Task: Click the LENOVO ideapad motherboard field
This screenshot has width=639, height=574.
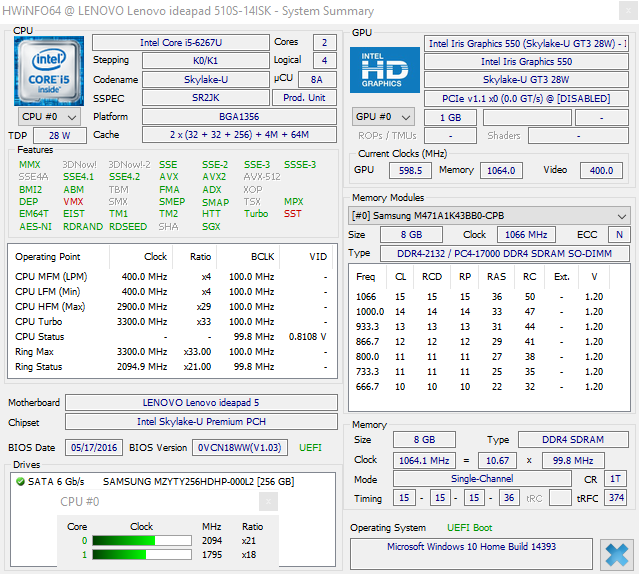Action: pyautogui.click(x=201, y=402)
